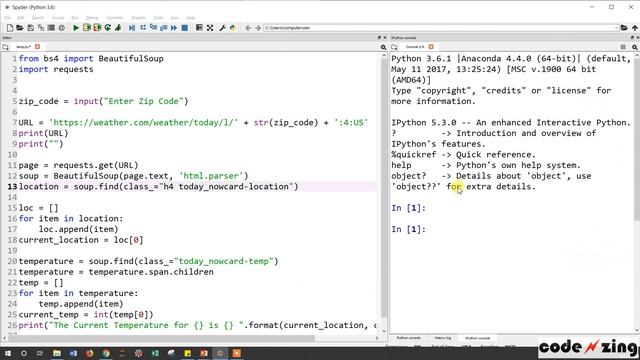
Task: Open Chrome from taskbar
Action: pyautogui.click(x=106, y=353)
